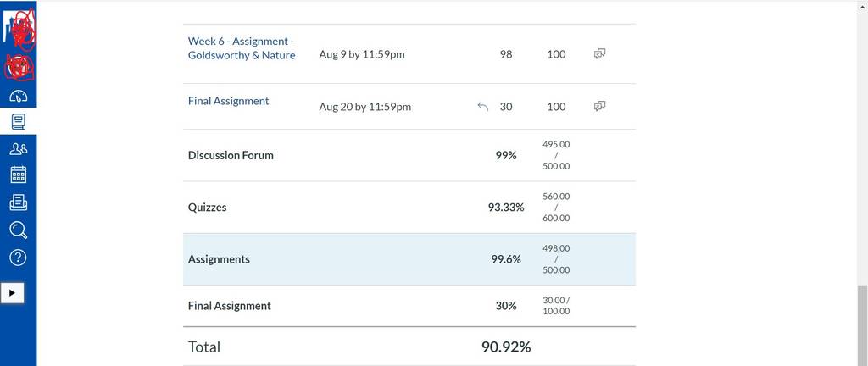Open the Groups people icon in sidebar

pyautogui.click(x=19, y=148)
